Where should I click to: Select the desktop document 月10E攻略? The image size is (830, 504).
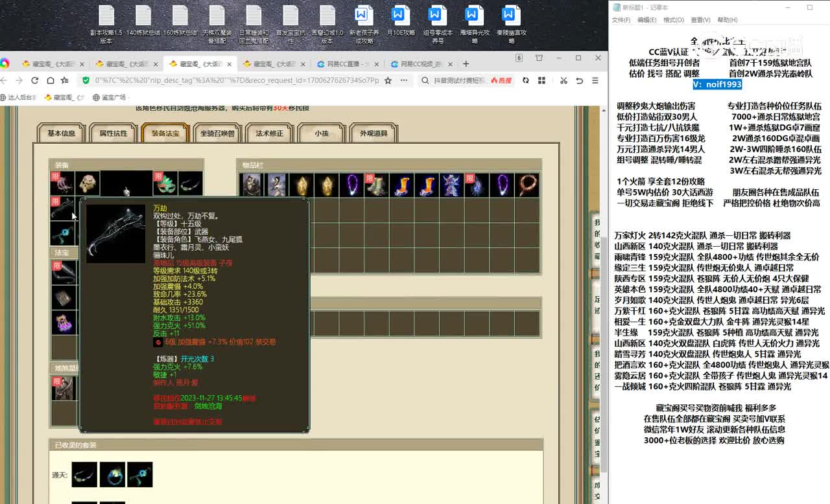point(401,21)
